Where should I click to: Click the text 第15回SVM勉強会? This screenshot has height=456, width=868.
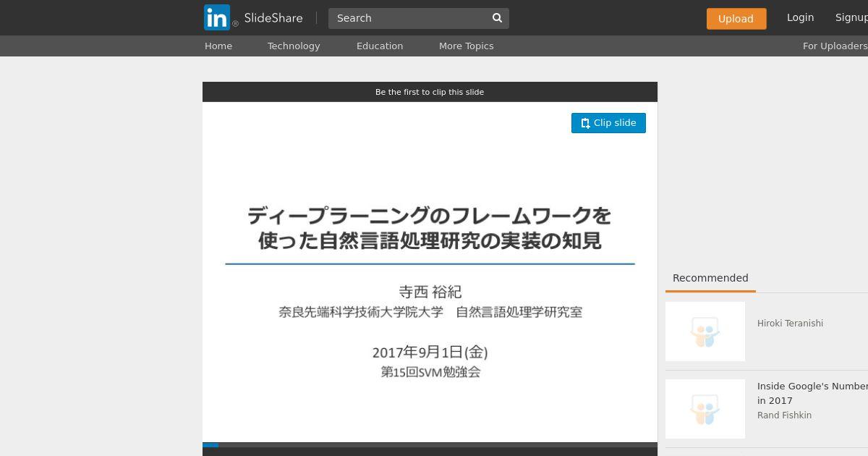430,372
